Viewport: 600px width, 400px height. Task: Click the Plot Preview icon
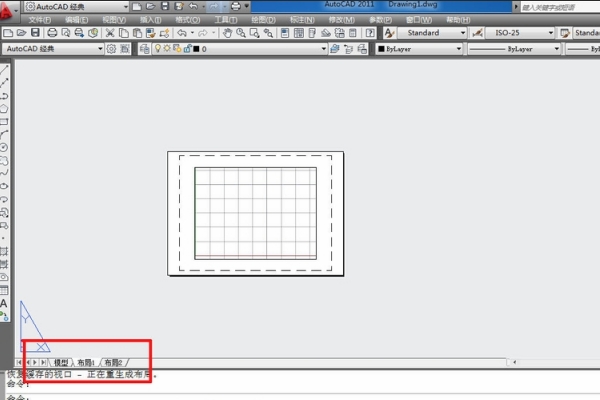(66, 33)
